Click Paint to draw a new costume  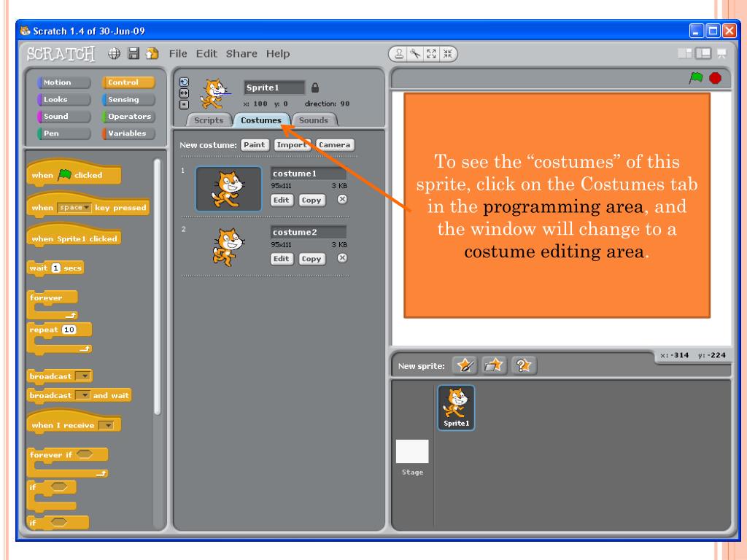click(x=255, y=145)
